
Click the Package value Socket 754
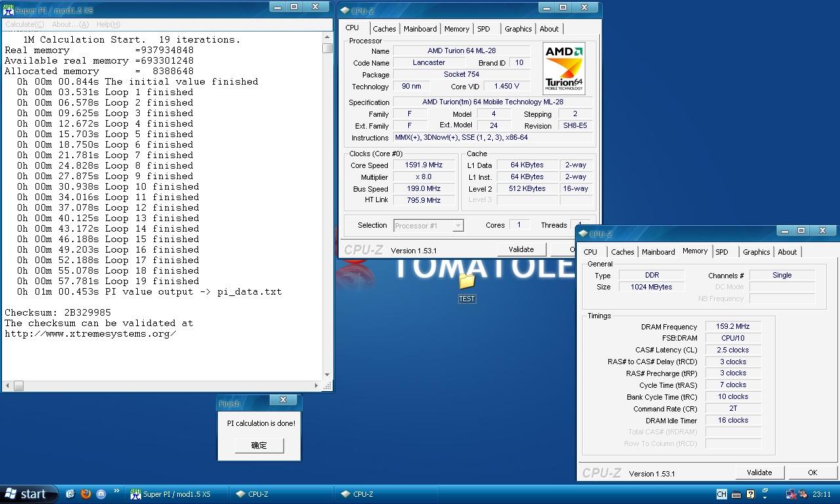[x=462, y=75]
